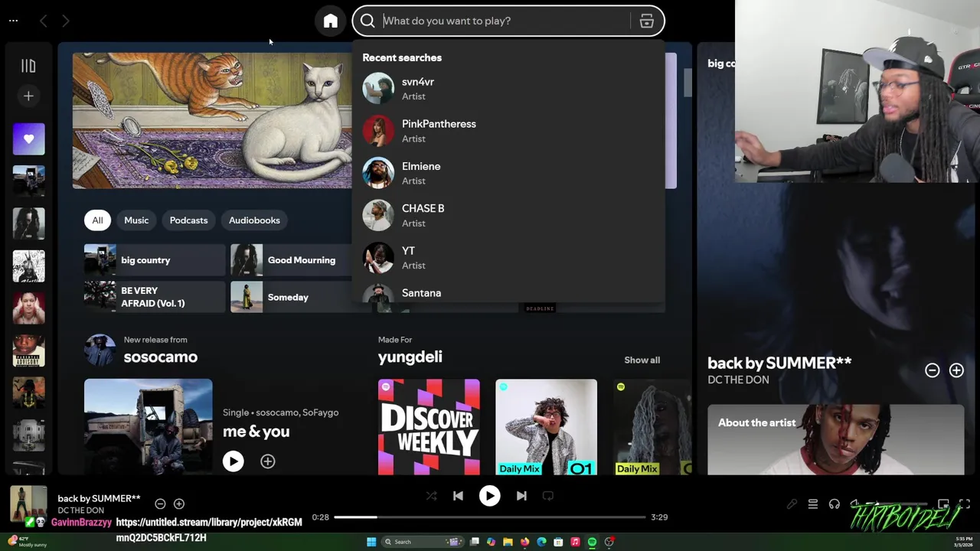Open the me & you song title link
The height and width of the screenshot is (551, 980).
(x=256, y=432)
